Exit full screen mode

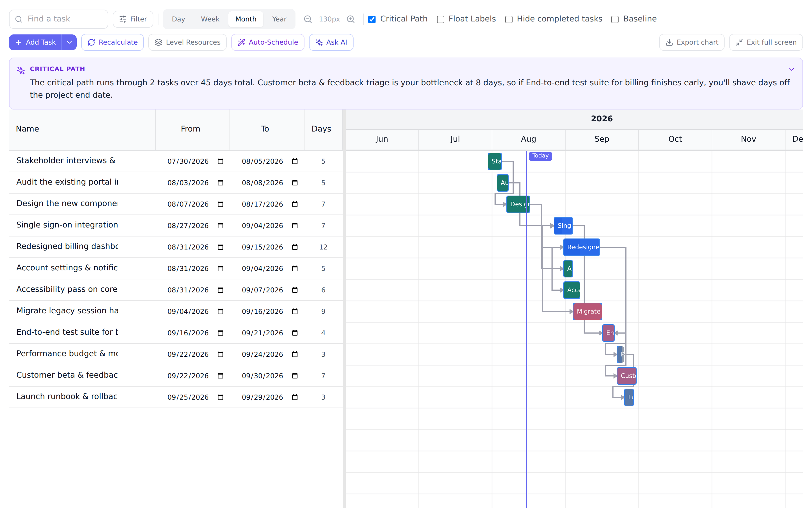[x=766, y=42]
